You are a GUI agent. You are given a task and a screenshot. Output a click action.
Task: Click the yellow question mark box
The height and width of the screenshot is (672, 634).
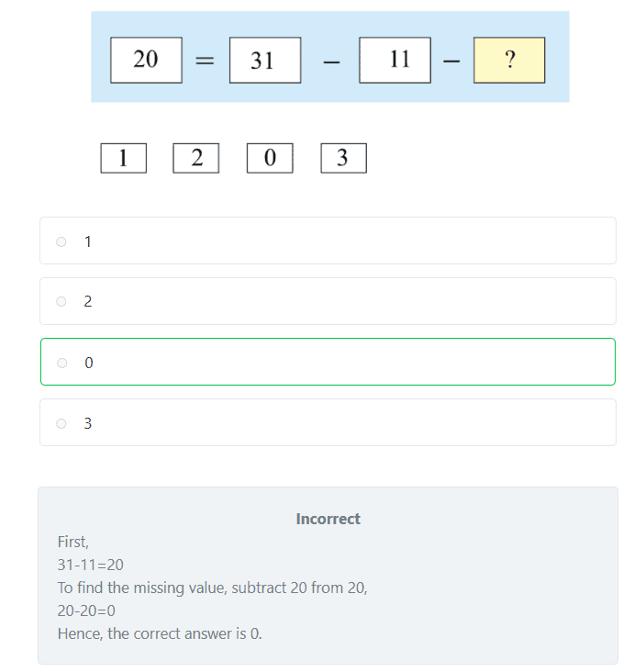(509, 61)
